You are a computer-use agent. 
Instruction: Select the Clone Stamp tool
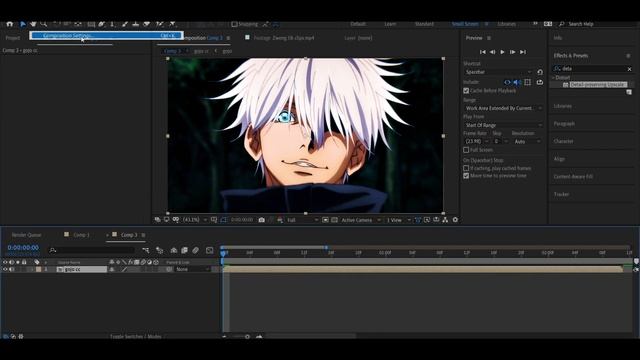tap(136, 24)
